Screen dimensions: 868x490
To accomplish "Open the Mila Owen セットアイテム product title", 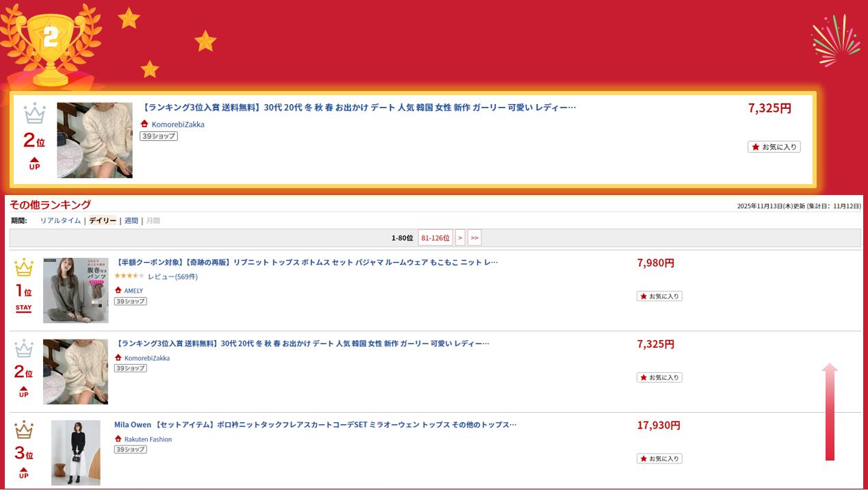I will (315, 424).
